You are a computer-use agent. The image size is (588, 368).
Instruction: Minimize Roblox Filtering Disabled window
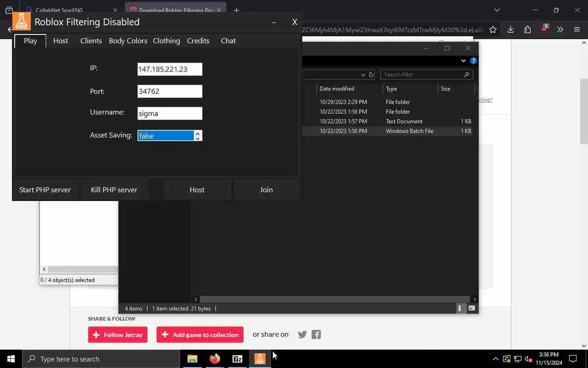pyautogui.click(x=274, y=22)
